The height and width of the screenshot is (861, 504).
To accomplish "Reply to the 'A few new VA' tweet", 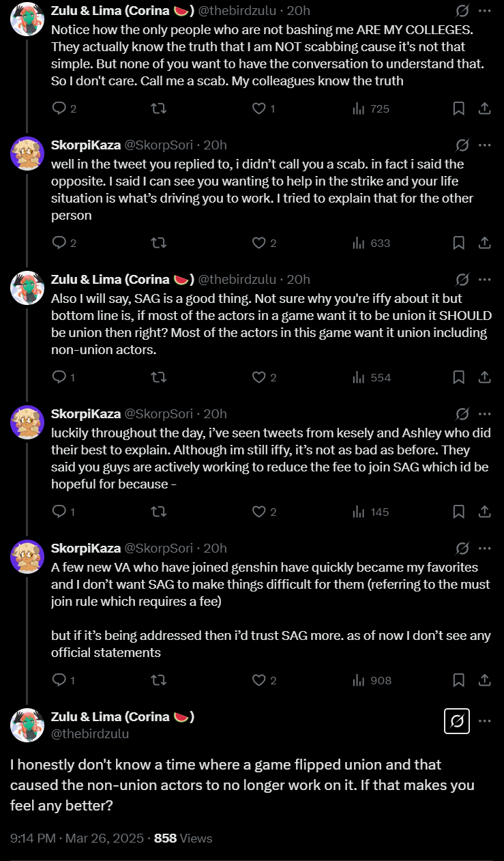I will (x=59, y=680).
